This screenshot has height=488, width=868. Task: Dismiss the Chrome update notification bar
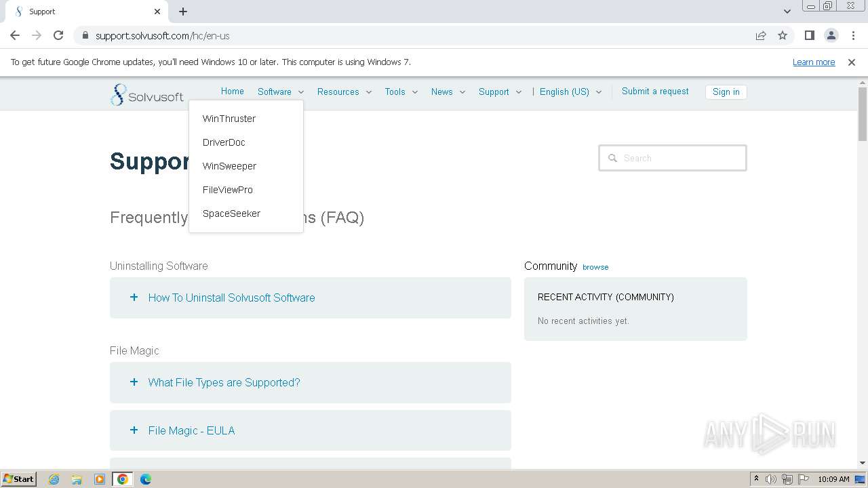click(852, 62)
